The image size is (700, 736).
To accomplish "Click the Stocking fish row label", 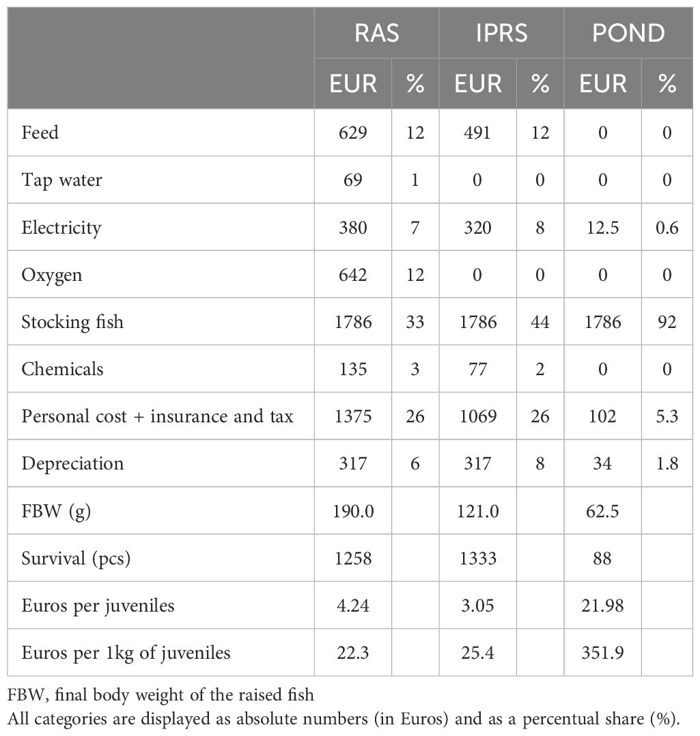I will click(72, 322).
